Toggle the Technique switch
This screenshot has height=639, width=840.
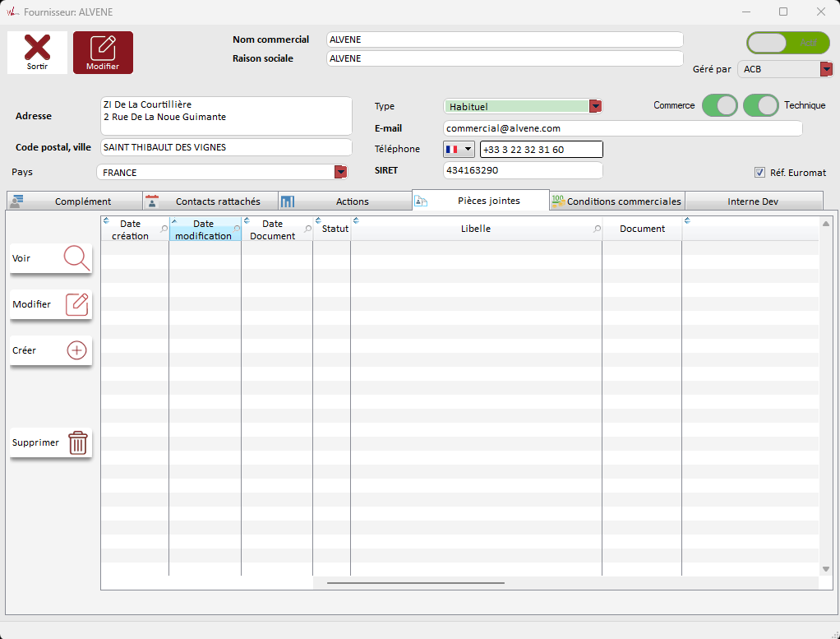pyautogui.click(x=760, y=105)
